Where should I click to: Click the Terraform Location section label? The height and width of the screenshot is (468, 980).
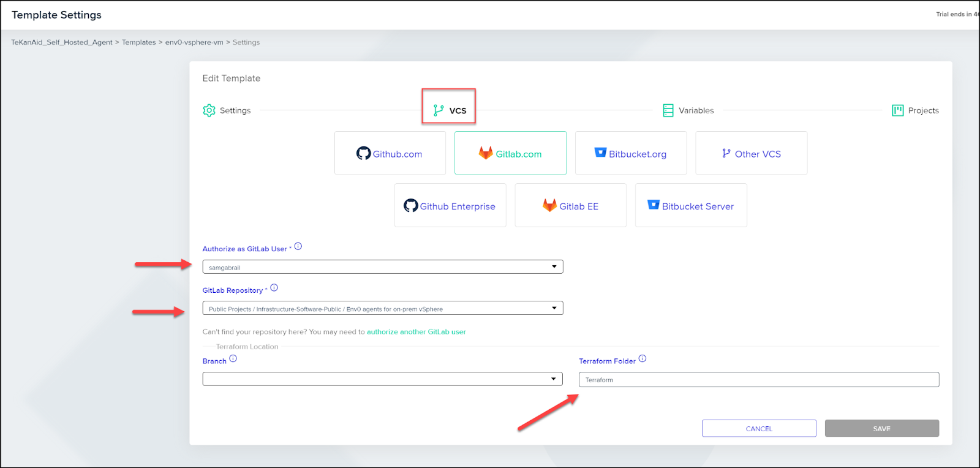pos(247,347)
